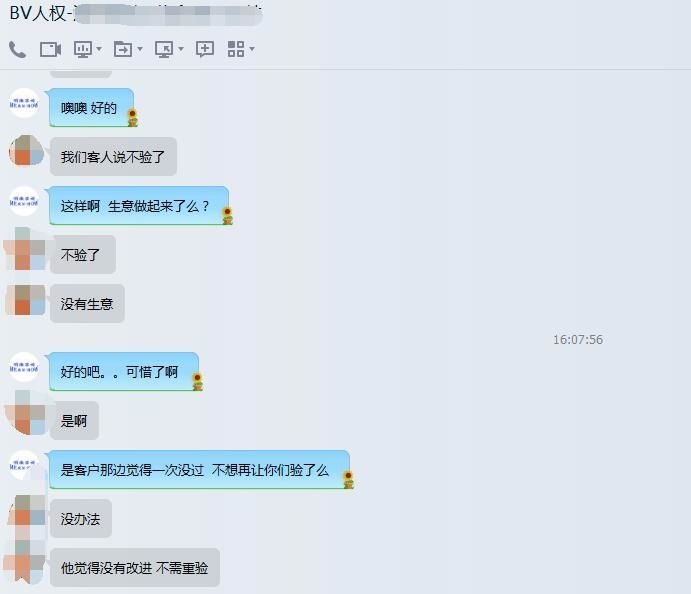Viewport: 691px width, 594px height.
Task: Click the presentation screen icon in the toolbar
Action: (83, 49)
